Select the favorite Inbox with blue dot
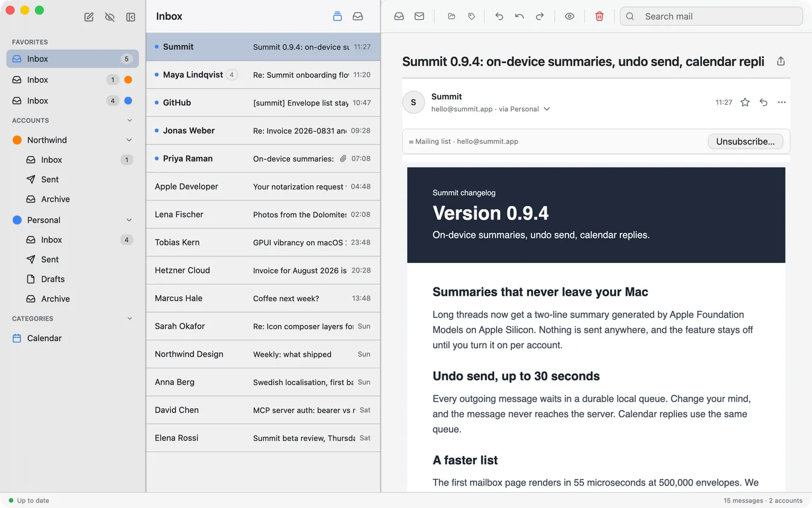This screenshot has width=812, height=508. pyautogui.click(x=72, y=101)
